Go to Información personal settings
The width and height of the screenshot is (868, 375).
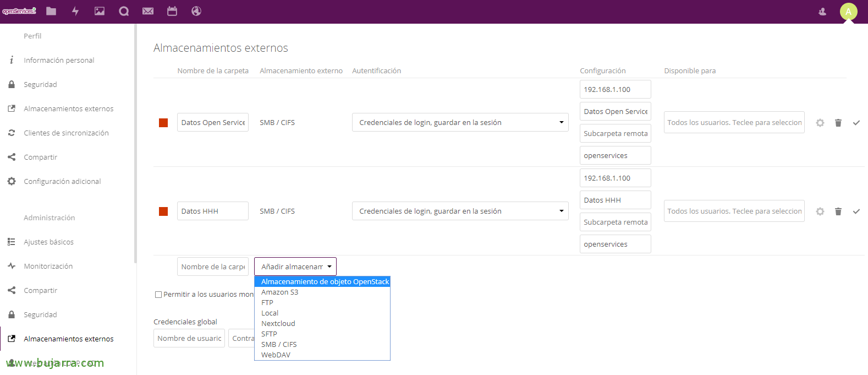point(59,60)
